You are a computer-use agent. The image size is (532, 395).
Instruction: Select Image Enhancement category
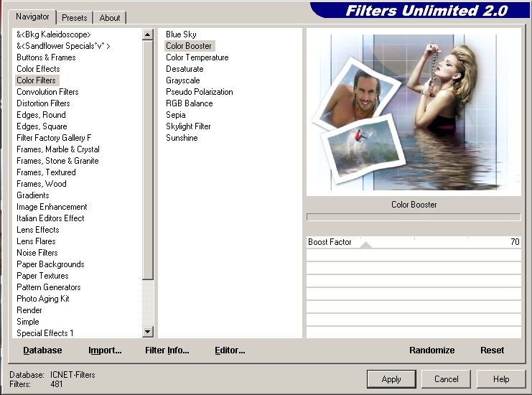[x=52, y=207]
